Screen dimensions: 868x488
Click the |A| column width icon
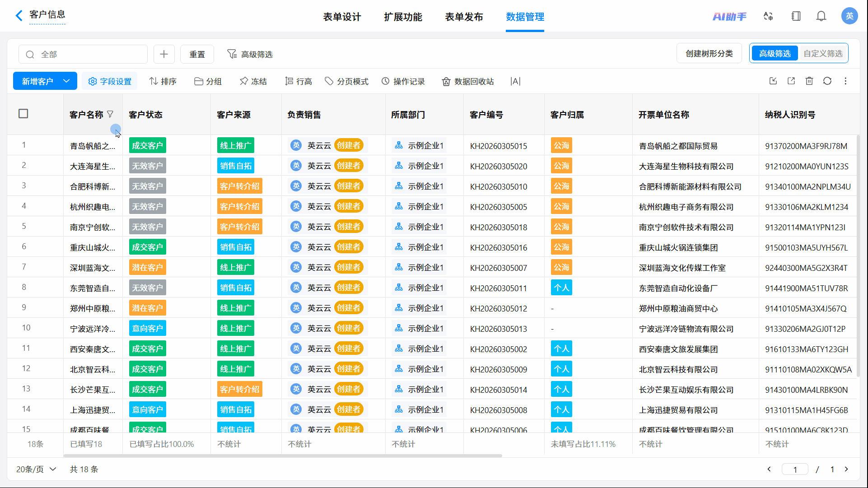coord(515,81)
